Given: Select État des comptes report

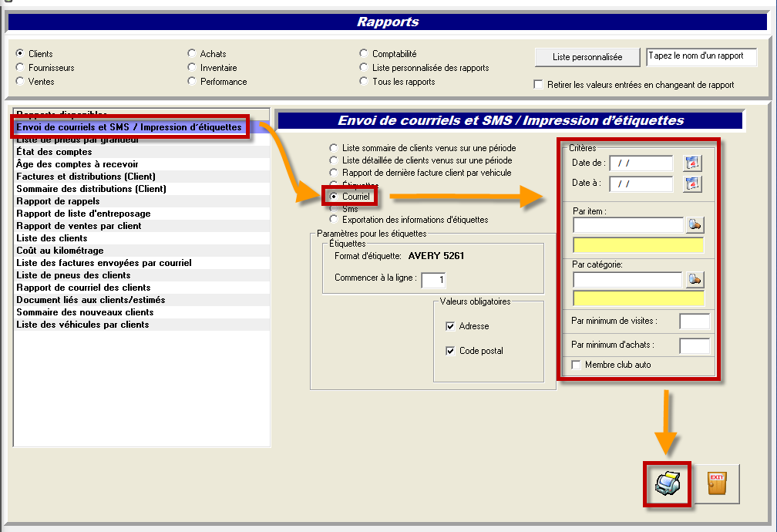Looking at the screenshot, I should click(x=142, y=152).
